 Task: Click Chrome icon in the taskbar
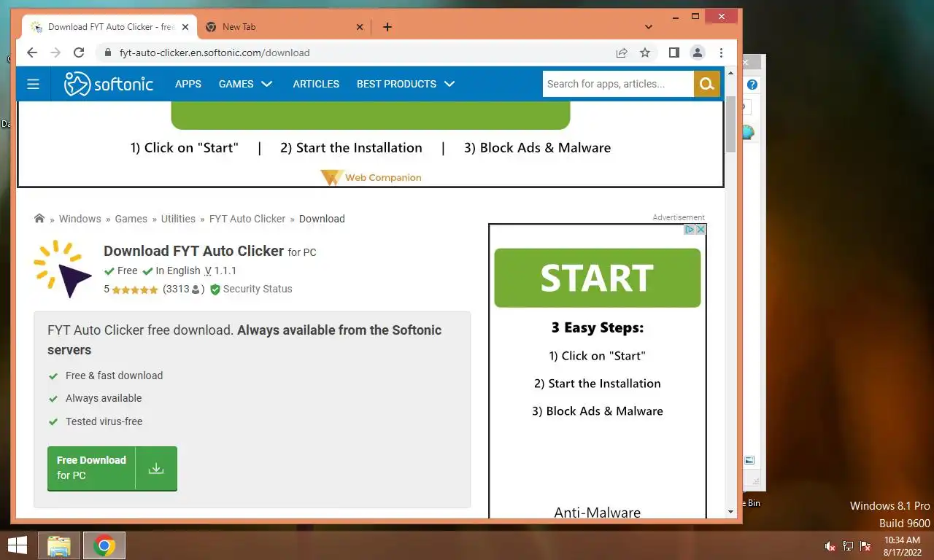(x=104, y=545)
